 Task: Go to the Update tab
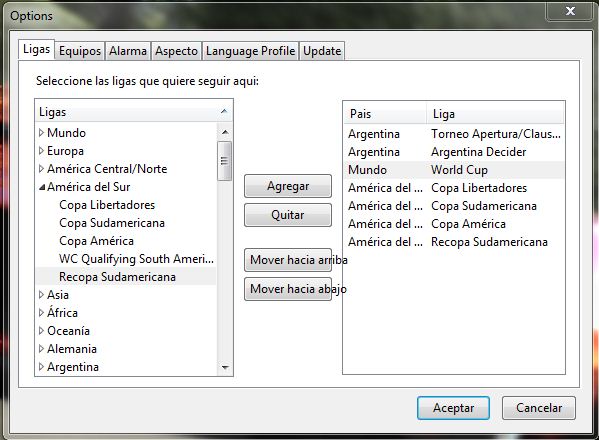pyautogui.click(x=322, y=51)
